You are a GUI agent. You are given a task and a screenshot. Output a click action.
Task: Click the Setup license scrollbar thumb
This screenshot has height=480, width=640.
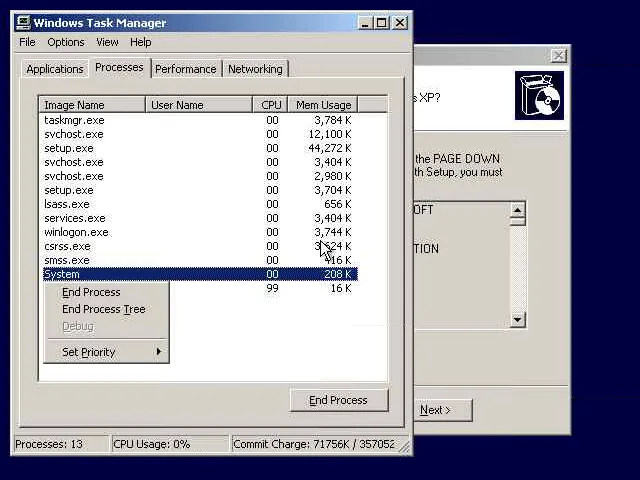(x=518, y=222)
